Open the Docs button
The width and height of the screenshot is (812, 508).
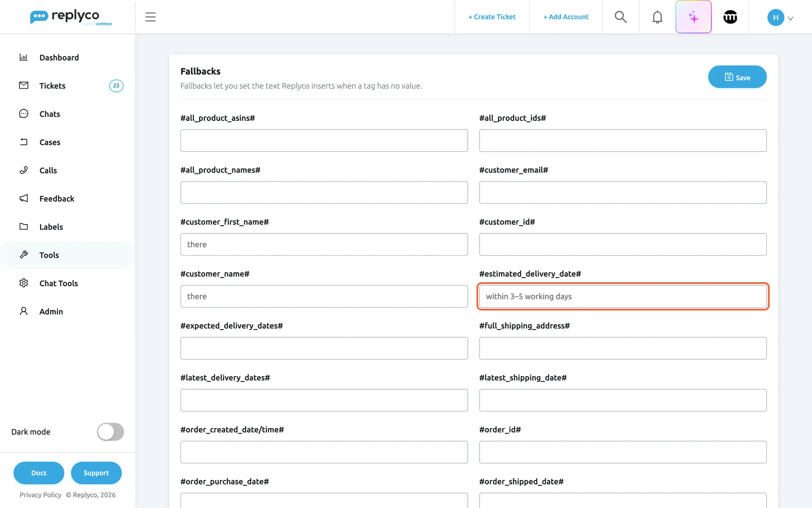pyautogui.click(x=39, y=473)
